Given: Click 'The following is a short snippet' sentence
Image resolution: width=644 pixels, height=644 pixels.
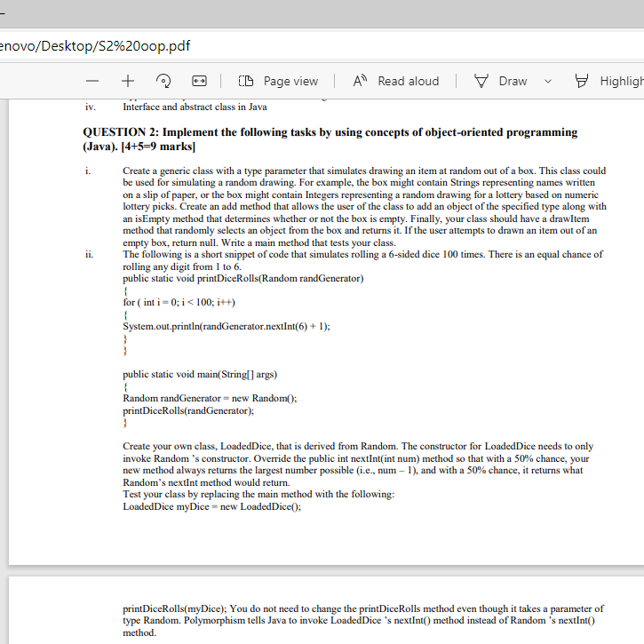Looking at the screenshot, I should click(362, 260).
